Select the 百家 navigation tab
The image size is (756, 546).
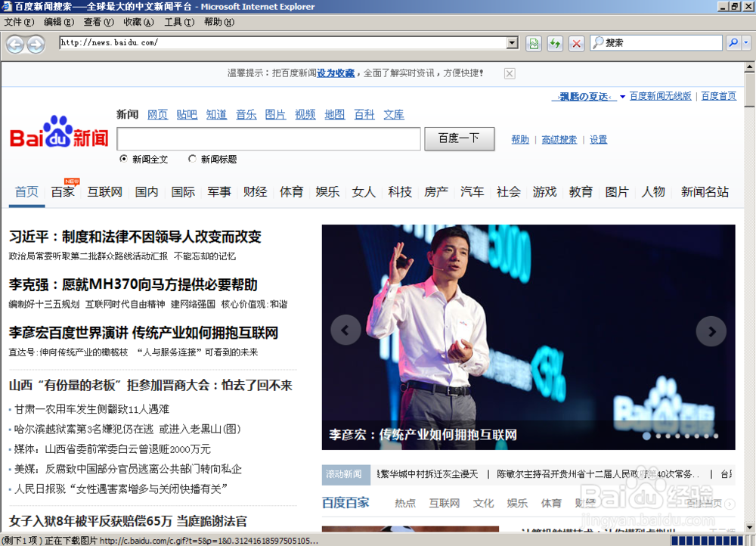click(x=63, y=192)
